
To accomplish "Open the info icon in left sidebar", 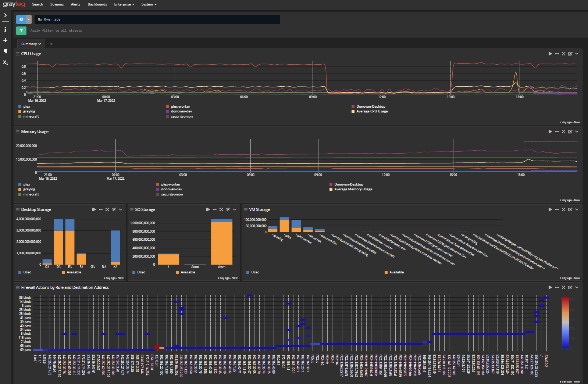I will tap(5, 29).
